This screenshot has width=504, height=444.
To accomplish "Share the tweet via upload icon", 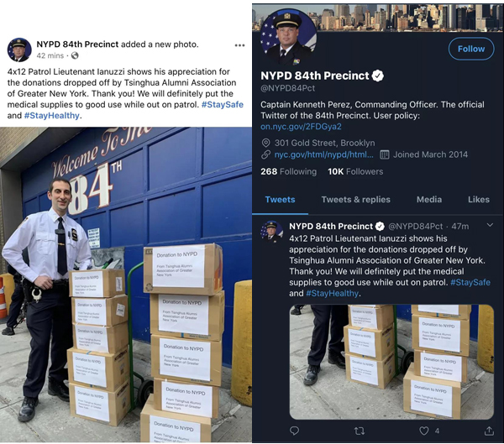I will [489, 431].
